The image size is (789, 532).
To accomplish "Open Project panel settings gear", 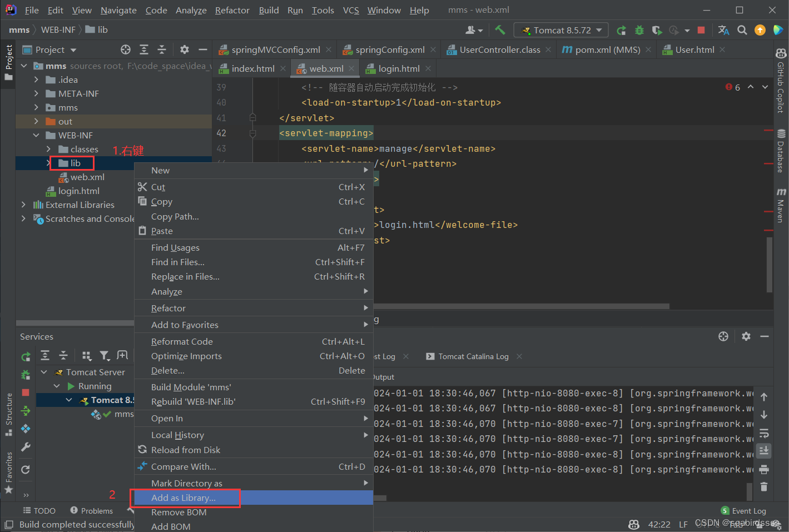I will [185, 49].
